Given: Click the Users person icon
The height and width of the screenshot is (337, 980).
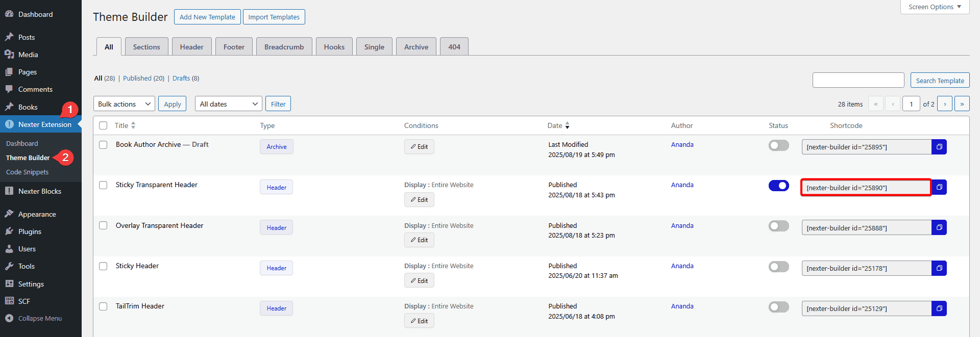Looking at the screenshot, I should (x=9, y=249).
